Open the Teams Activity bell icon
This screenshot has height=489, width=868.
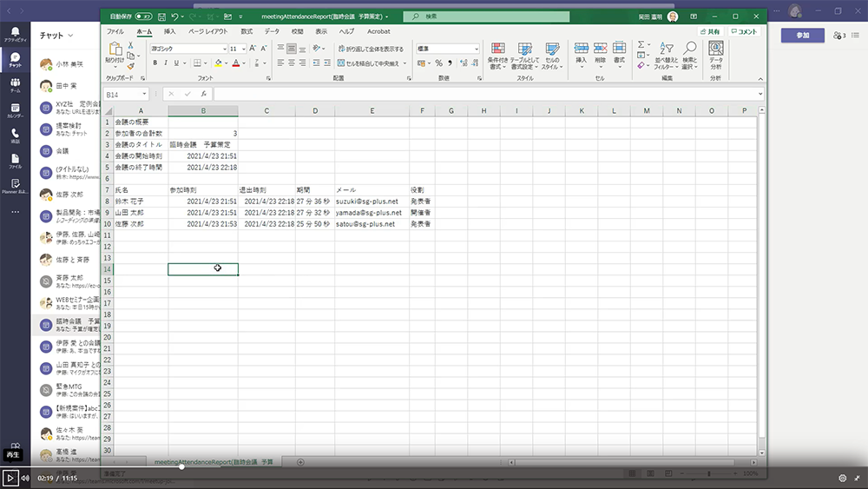pyautogui.click(x=15, y=33)
